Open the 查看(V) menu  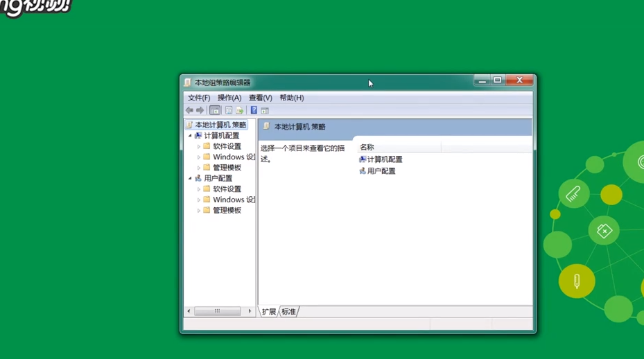pyautogui.click(x=261, y=98)
